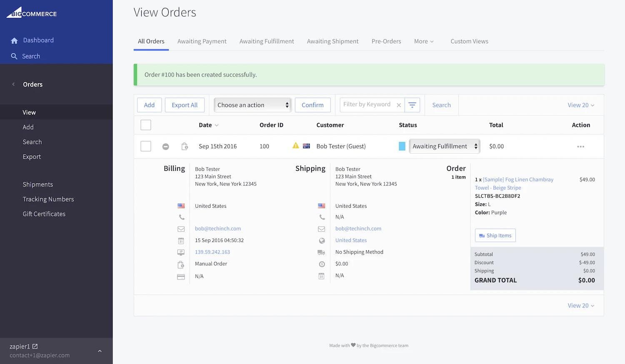
Task: Click the search magnifier icon in the sidebar
Action: coord(14,56)
